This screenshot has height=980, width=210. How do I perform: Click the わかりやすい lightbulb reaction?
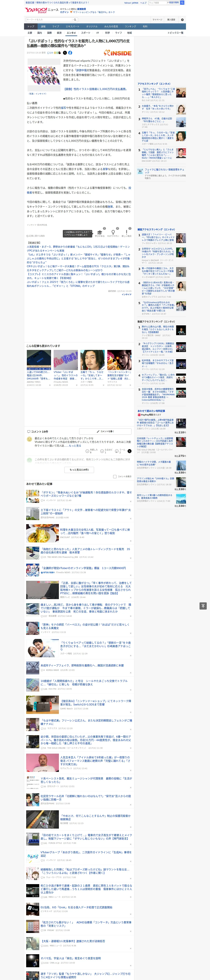click(x=113, y=233)
